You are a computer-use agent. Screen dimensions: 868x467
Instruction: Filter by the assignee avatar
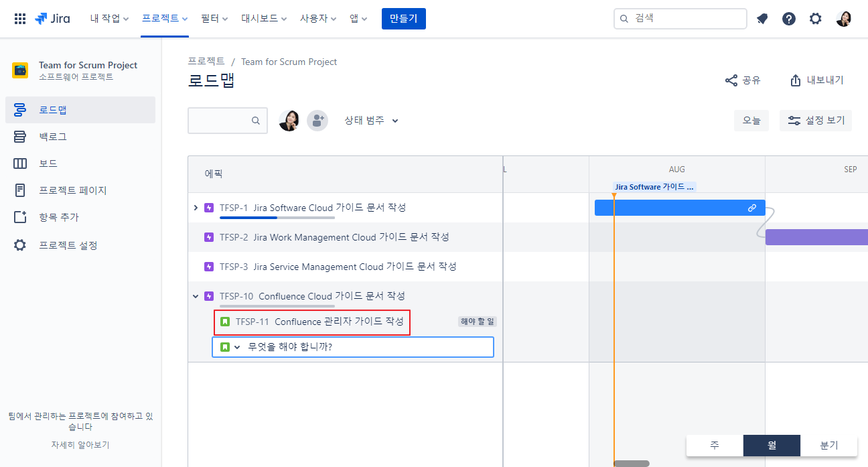(x=289, y=121)
